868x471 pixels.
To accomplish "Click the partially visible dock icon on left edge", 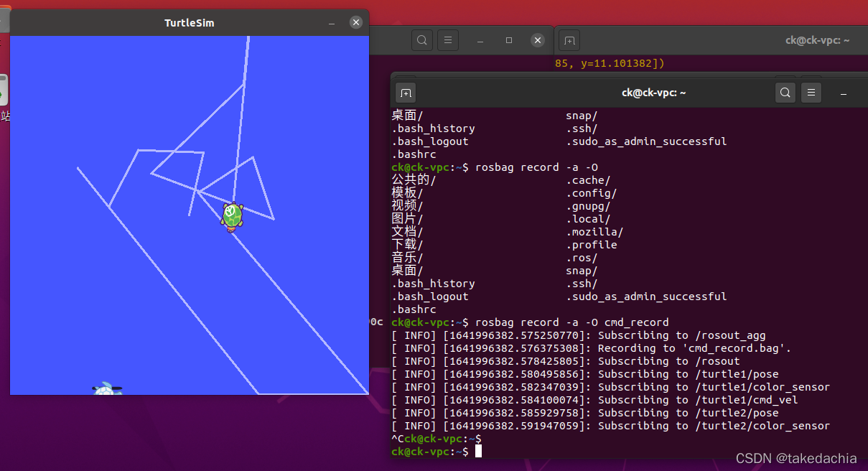I will click(x=4, y=90).
